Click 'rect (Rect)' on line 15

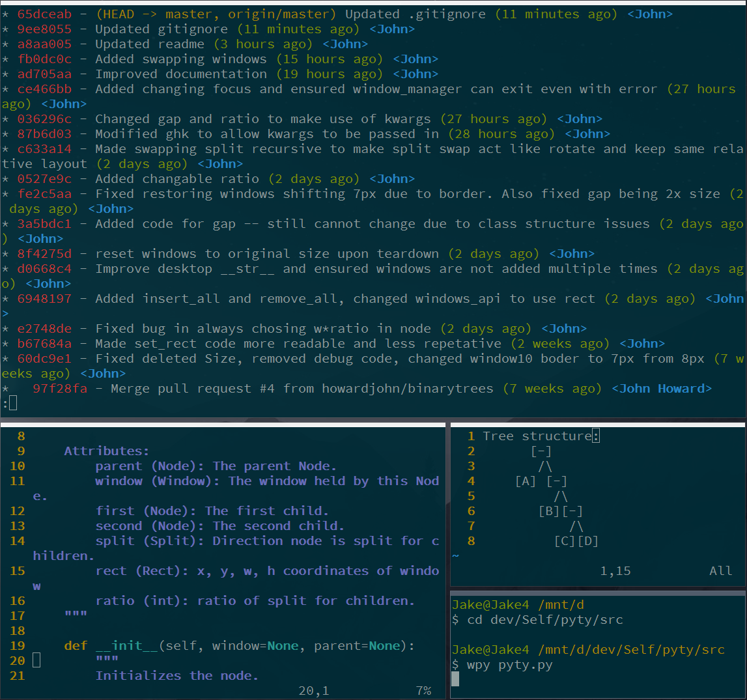coord(142,571)
